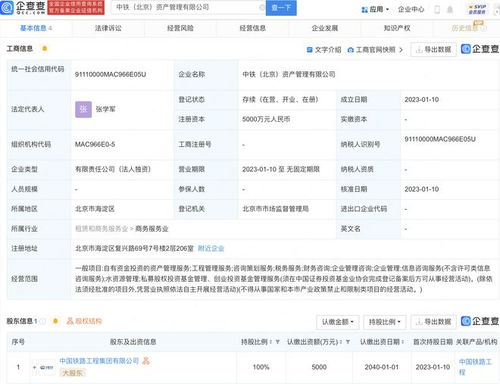Click the 文字介绍 icon
Viewport: 500px width, 384px height.
click(x=309, y=50)
